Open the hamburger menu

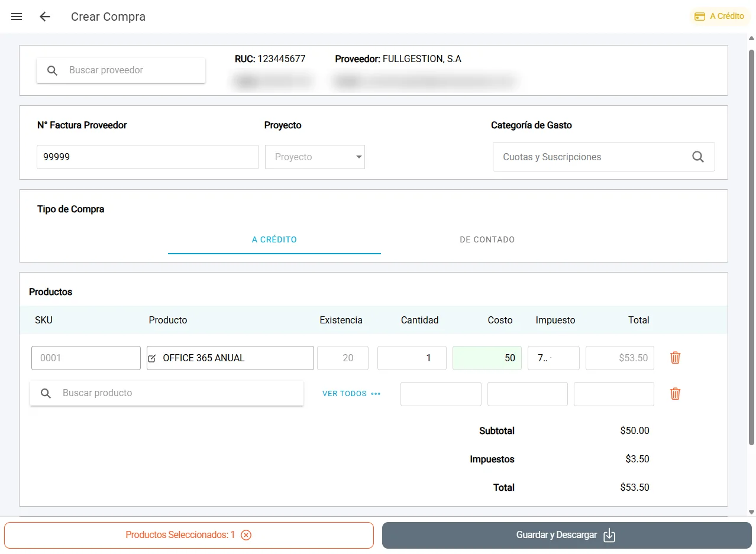click(17, 17)
